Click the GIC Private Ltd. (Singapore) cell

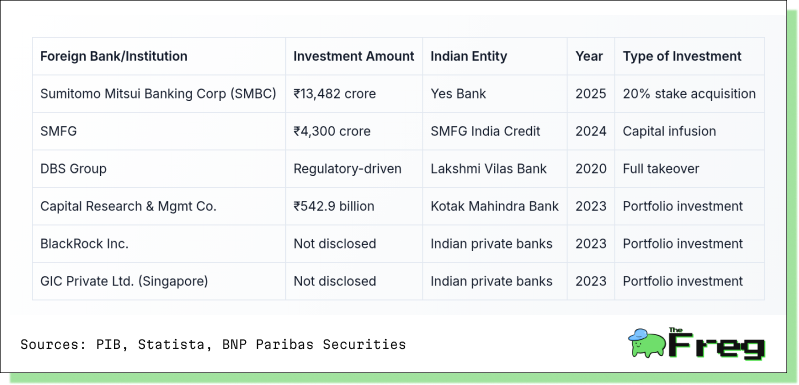click(124, 281)
